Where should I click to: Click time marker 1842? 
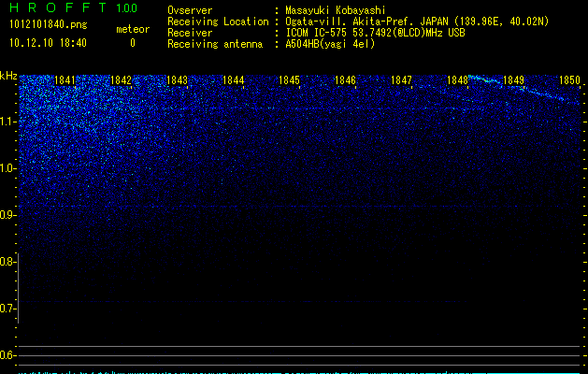[122, 80]
